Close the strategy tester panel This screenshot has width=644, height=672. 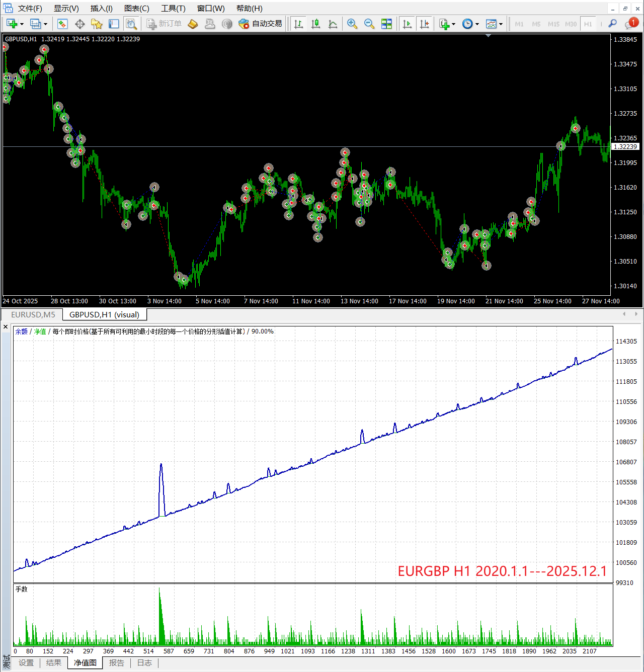click(6, 327)
